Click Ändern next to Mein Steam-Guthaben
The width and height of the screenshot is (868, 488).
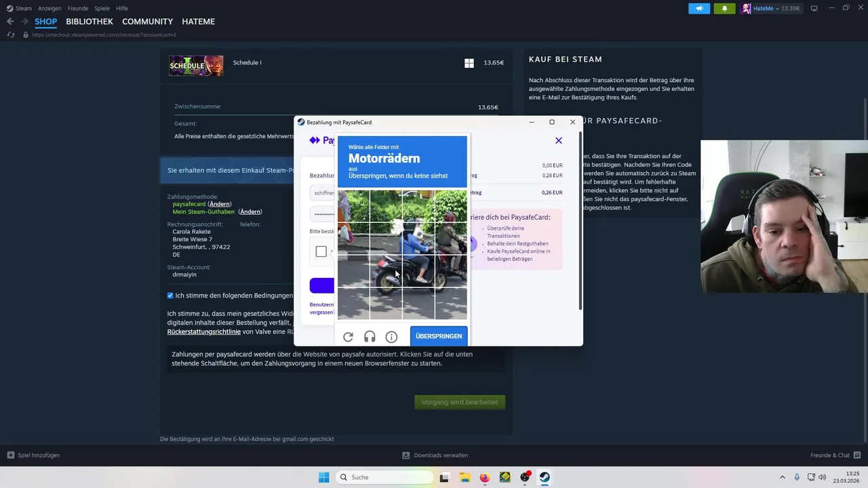tap(250, 211)
